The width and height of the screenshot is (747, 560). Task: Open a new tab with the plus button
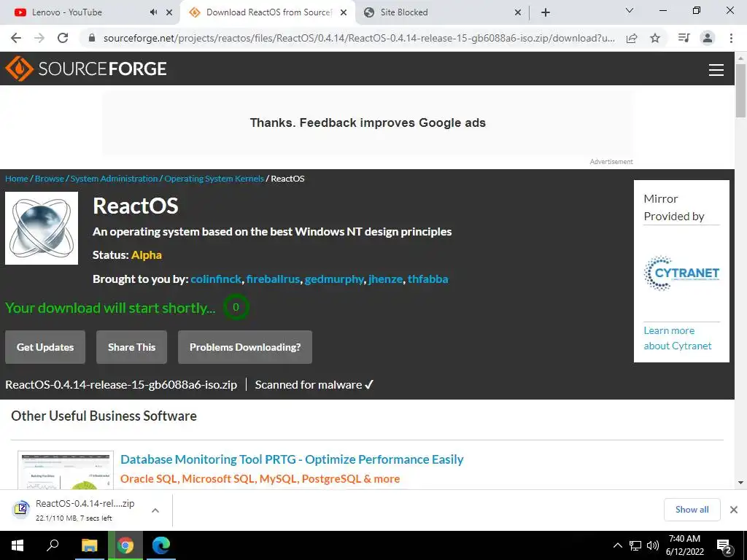[546, 12]
